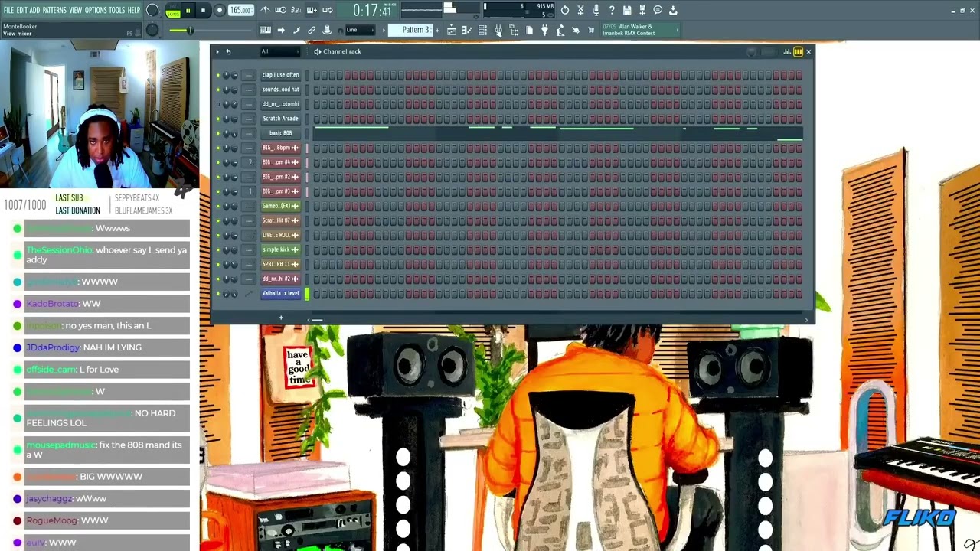Toggle loop recording icon

328,11
